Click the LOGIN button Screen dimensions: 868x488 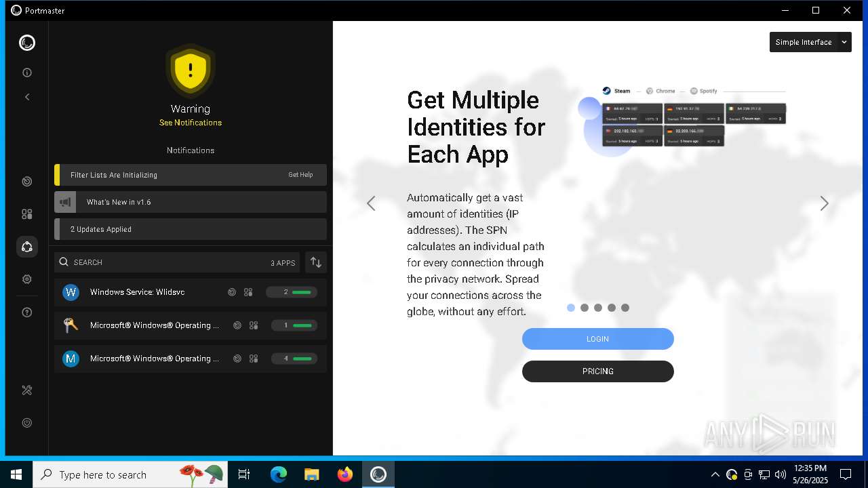click(598, 339)
